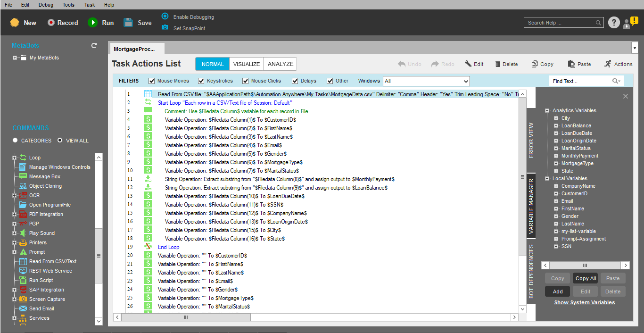Click the Run play icon
This screenshot has width=644, height=333.
tap(92, 23)
